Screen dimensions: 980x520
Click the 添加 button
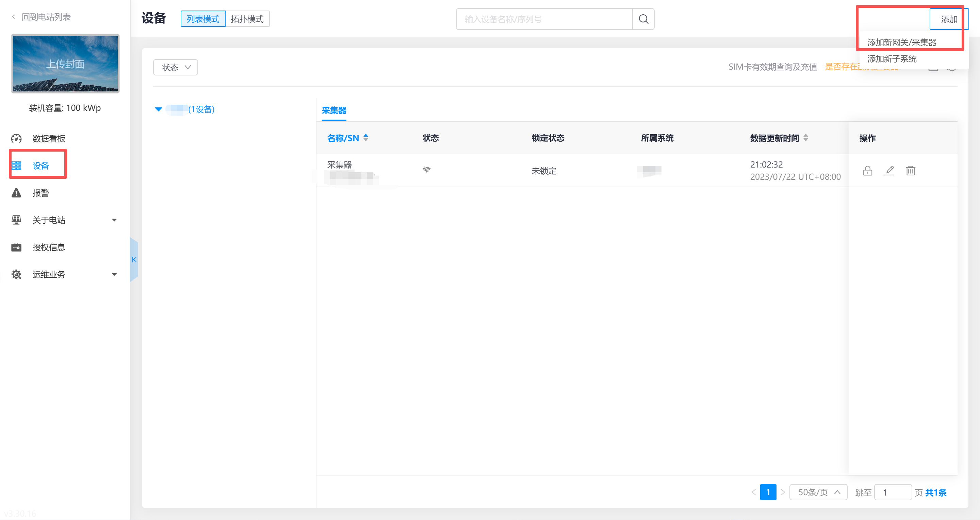pyautogui.click(x=948, y=19)
